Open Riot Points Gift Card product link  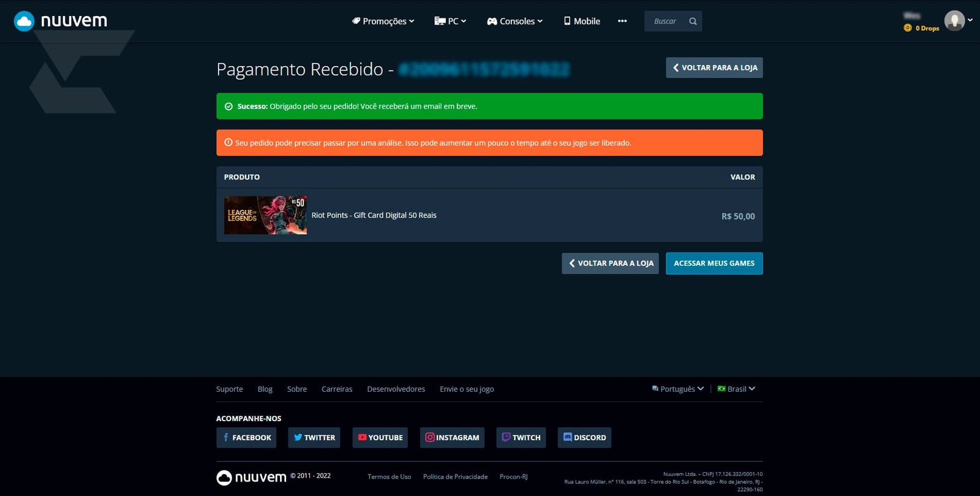[x=374, y=215]
